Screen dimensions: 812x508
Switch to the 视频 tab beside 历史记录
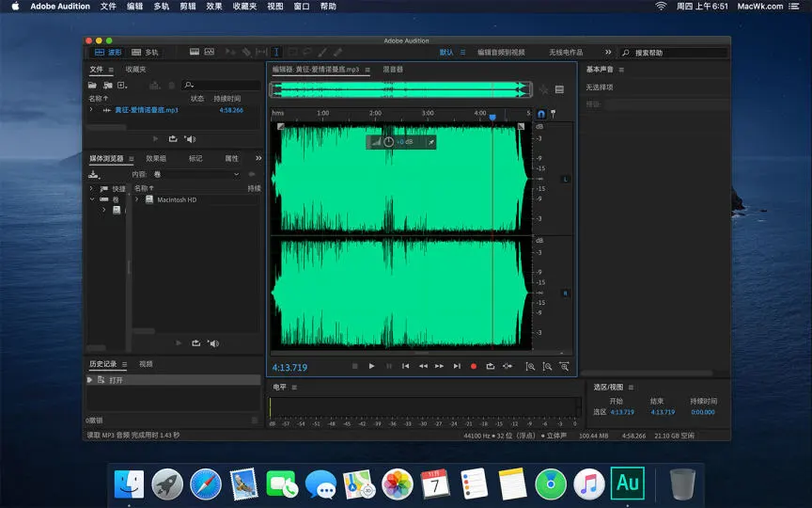tap(146, 364)
